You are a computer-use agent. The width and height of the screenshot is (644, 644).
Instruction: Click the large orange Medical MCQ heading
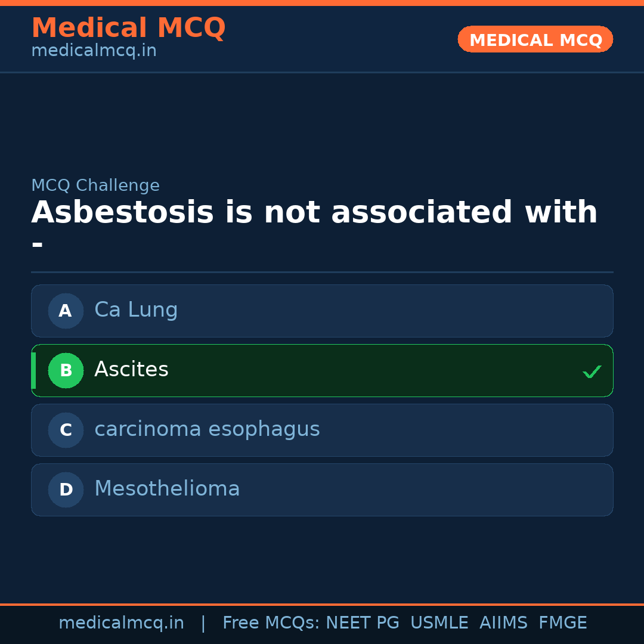pos(128,28)
